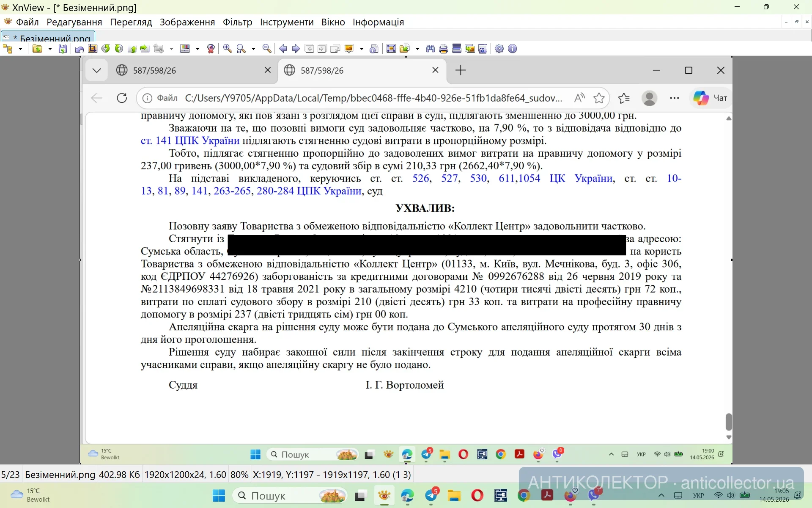Open the Інструменти menu
Viewport: 812px width, 508px height.
[x=287, y=22]
